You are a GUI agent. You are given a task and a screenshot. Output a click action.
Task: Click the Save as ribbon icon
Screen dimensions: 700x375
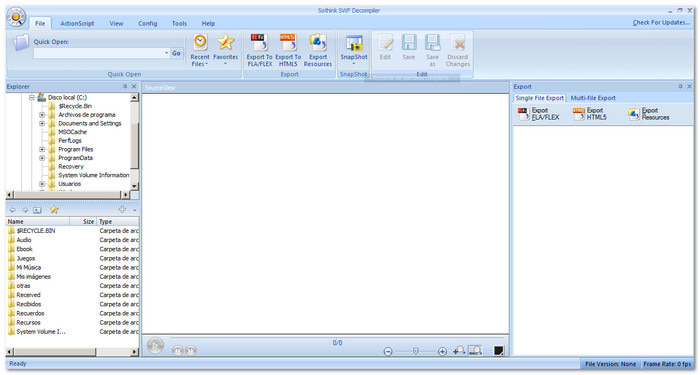(x=432, y=50)
